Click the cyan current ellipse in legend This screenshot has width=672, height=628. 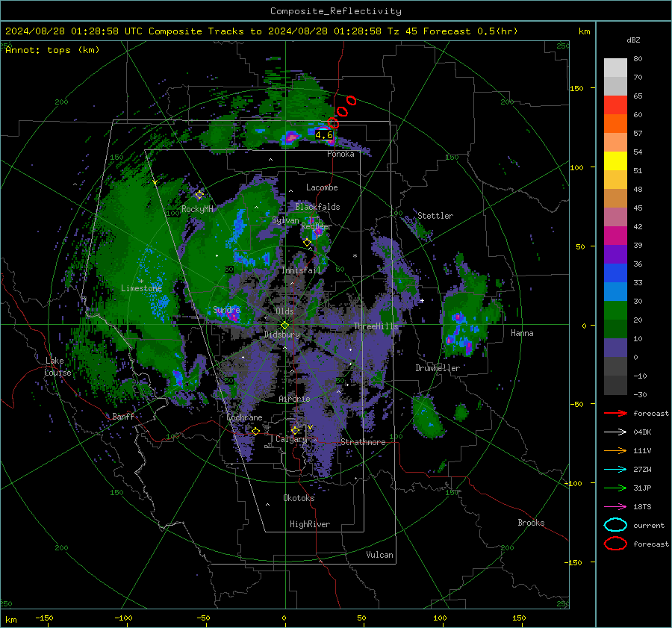615,525
